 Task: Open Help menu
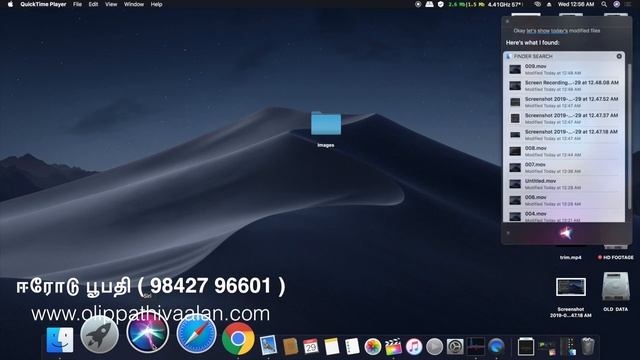[x=156, y=4]
